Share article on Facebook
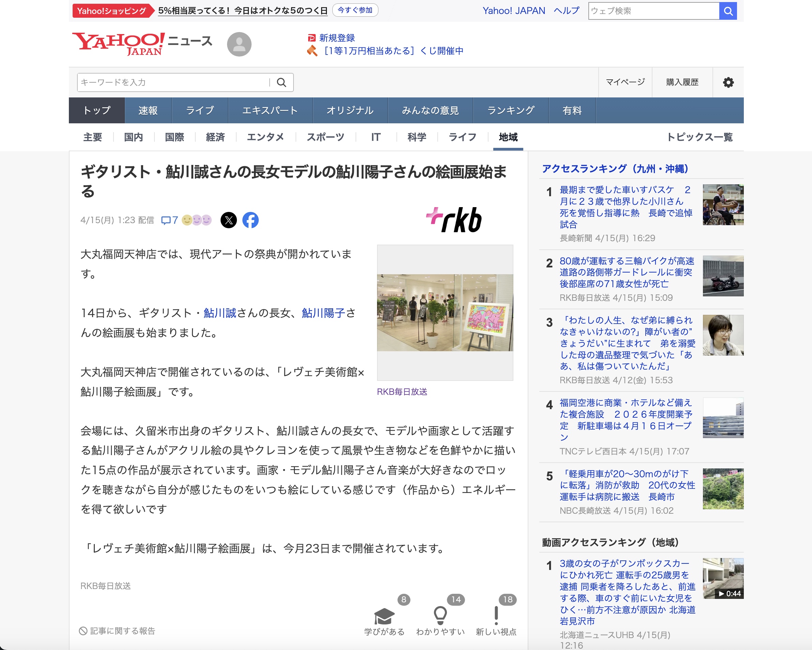 click(250, 220)
